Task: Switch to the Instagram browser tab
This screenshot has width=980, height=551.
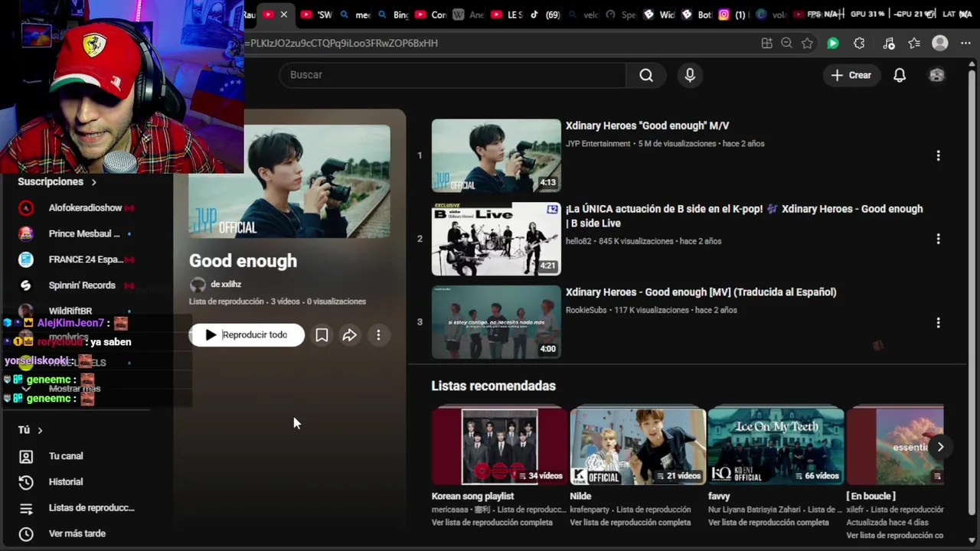Action: [731, 15]
